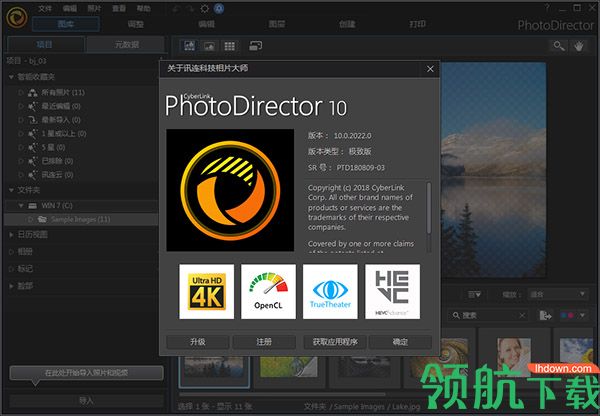
Task: Switch to the 打印 module tab
Action: [x=417, y=24]
